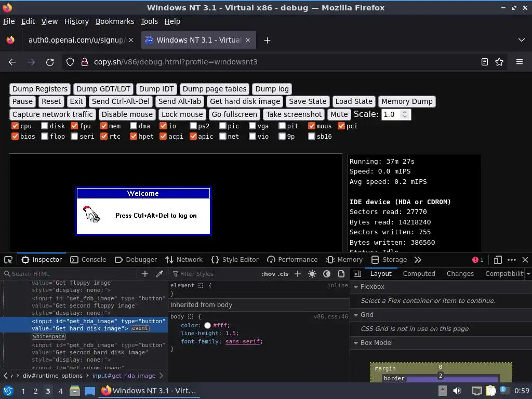Toggle print media simulation icon
The width and height of the screenshot is (532, 399).
tap(341, 274)
